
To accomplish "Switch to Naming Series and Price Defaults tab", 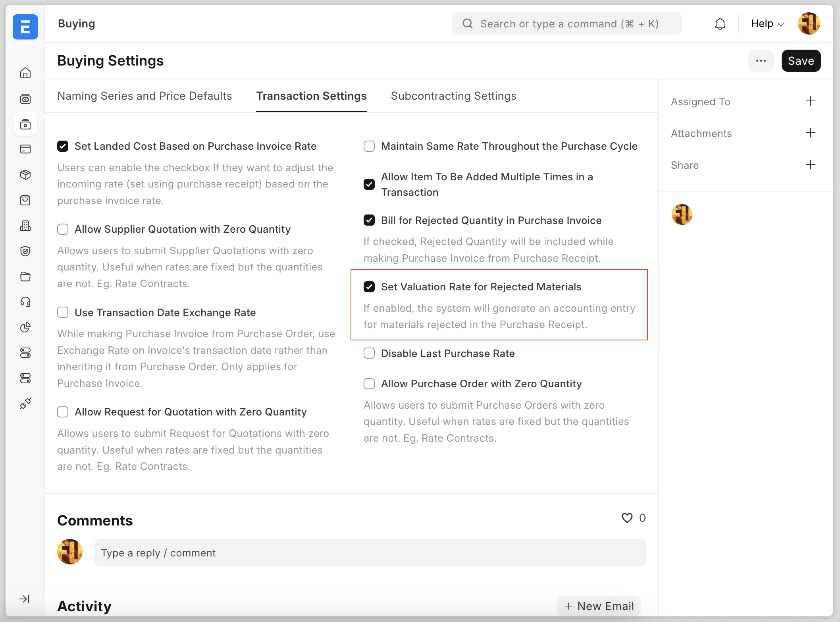I will coord(144,96).
